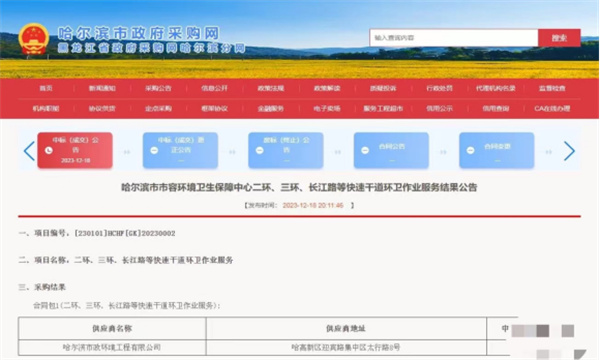
Task: Select the 合同公告 stage card
Action: pos(391,150)
